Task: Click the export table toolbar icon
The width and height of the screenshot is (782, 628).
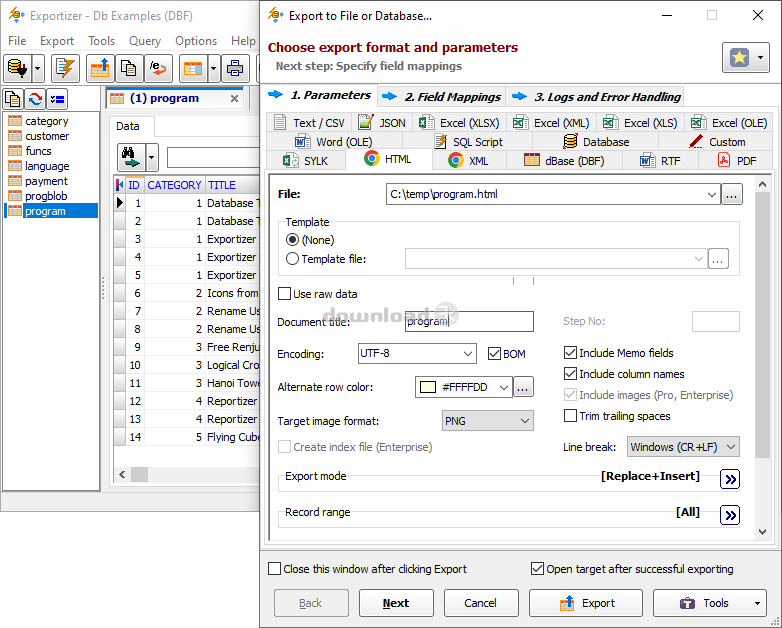Action: click(101, 68)
